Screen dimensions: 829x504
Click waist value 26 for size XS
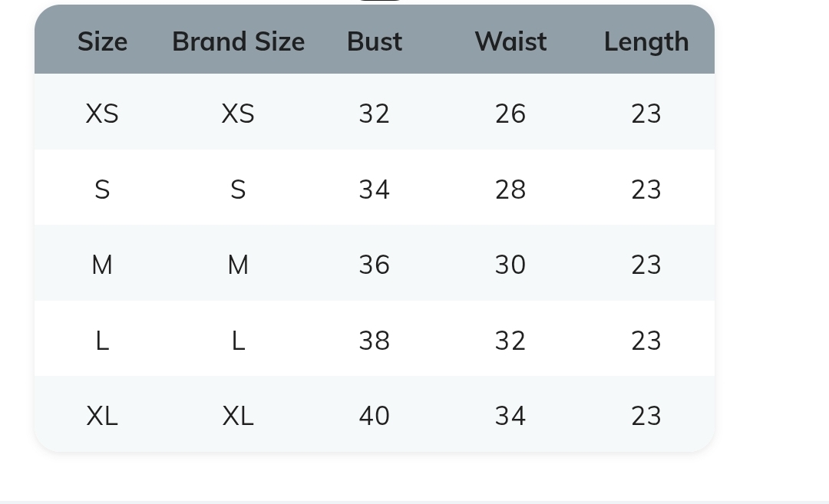point(510,114)
